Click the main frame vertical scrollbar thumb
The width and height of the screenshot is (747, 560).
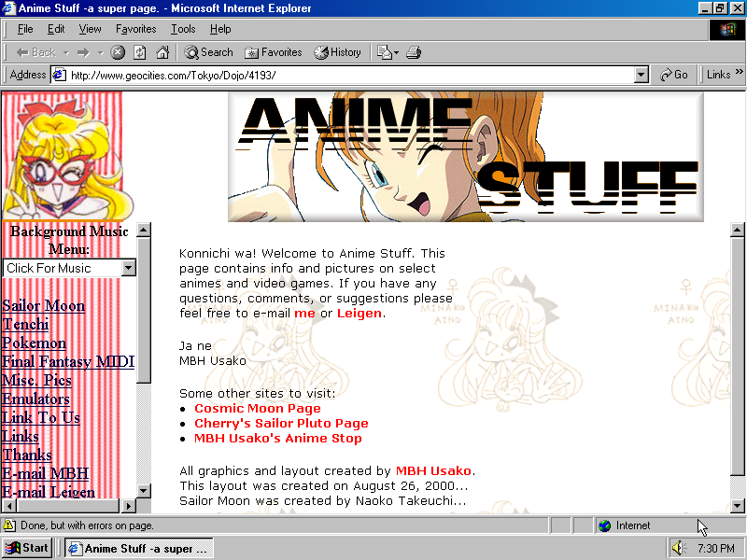coord(737,356)
